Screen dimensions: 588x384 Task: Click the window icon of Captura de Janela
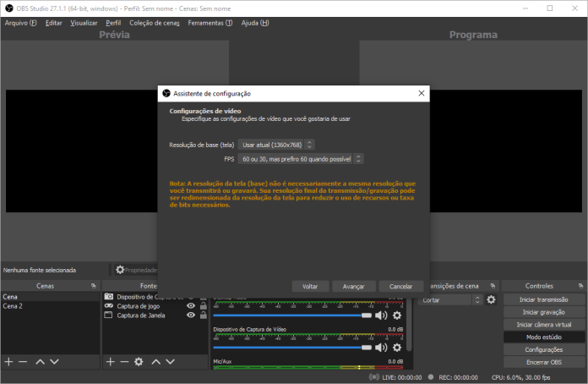point(108,315)
